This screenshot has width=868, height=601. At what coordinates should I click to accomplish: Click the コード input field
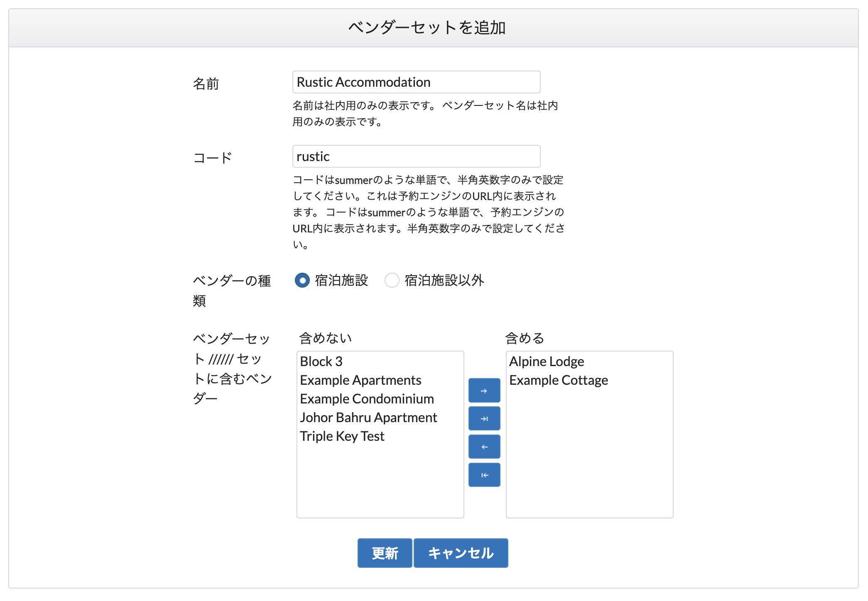416,156
